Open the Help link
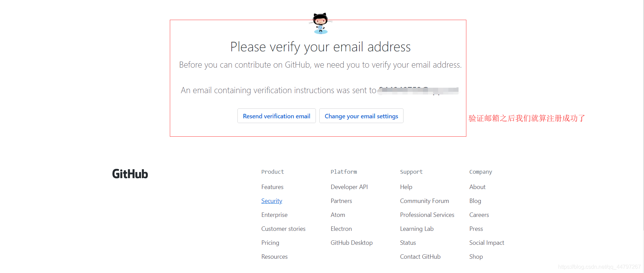The height and width of the screenshot is (273, 644). click(406, 187)
